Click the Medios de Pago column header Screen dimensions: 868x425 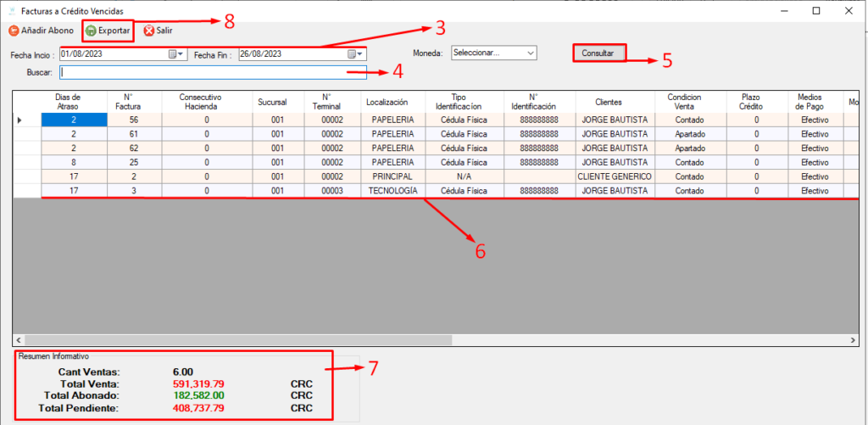point(815,102)
